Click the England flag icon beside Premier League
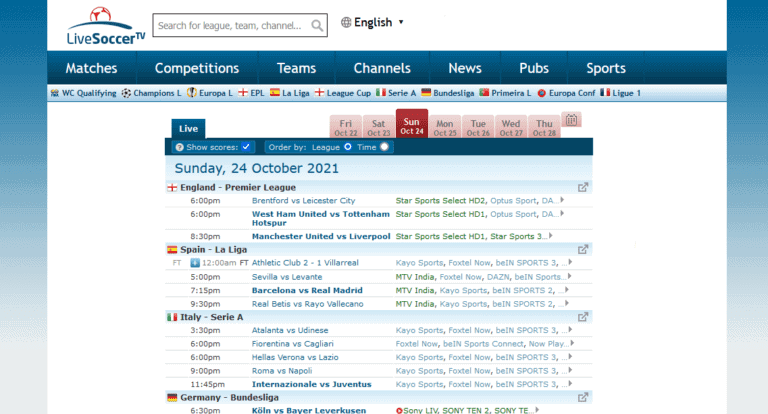 tap(172, 188)
